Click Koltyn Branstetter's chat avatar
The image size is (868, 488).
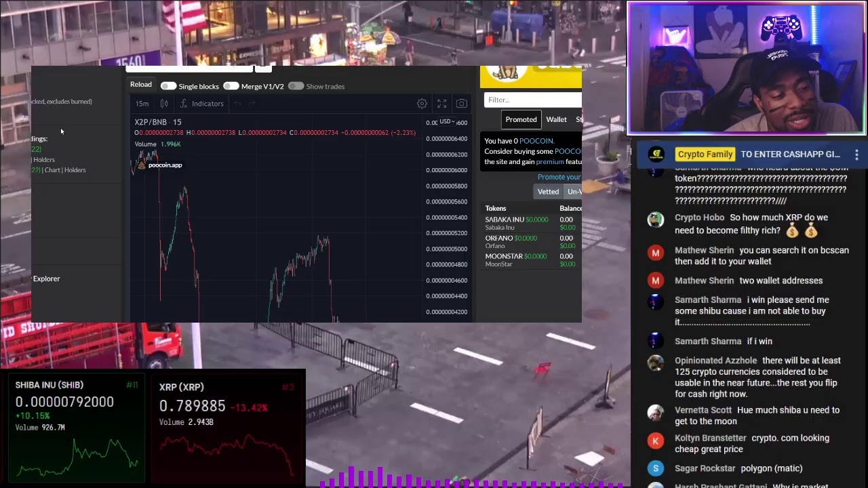coord(655,441)
